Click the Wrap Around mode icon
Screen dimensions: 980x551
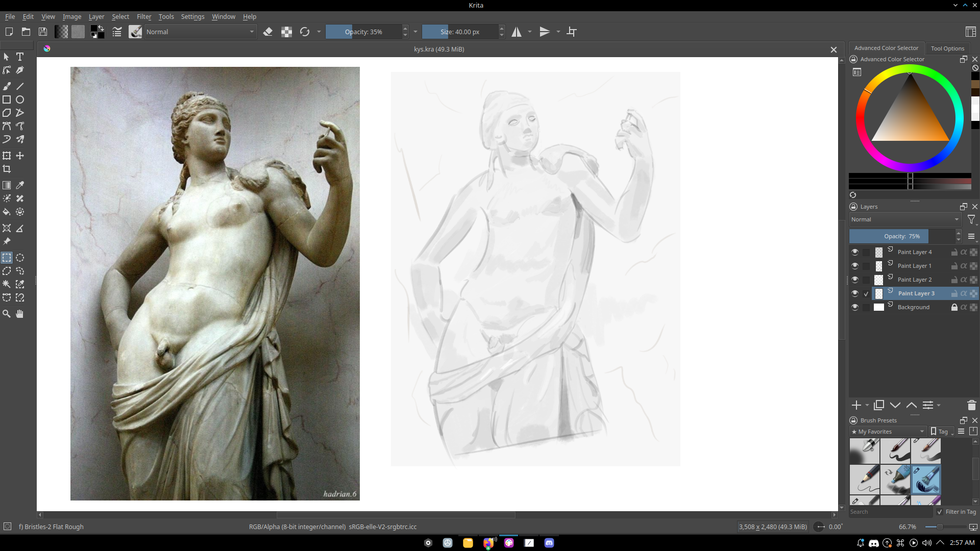pos(572,32)
